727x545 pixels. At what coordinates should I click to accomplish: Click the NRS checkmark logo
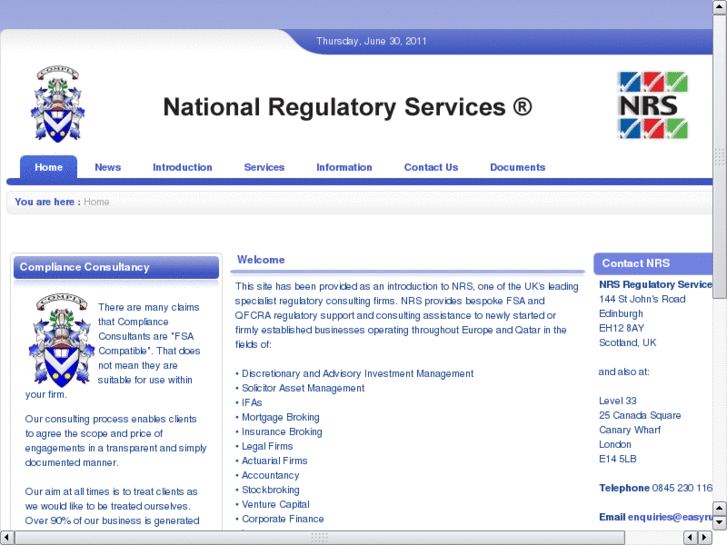click(x=652, y=105)
